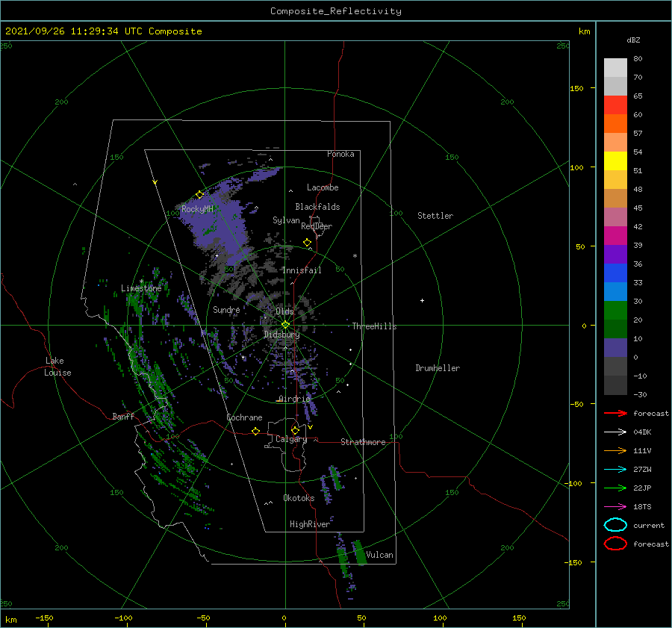Click the 150 tick on right axis

click(x=576, y=88)
